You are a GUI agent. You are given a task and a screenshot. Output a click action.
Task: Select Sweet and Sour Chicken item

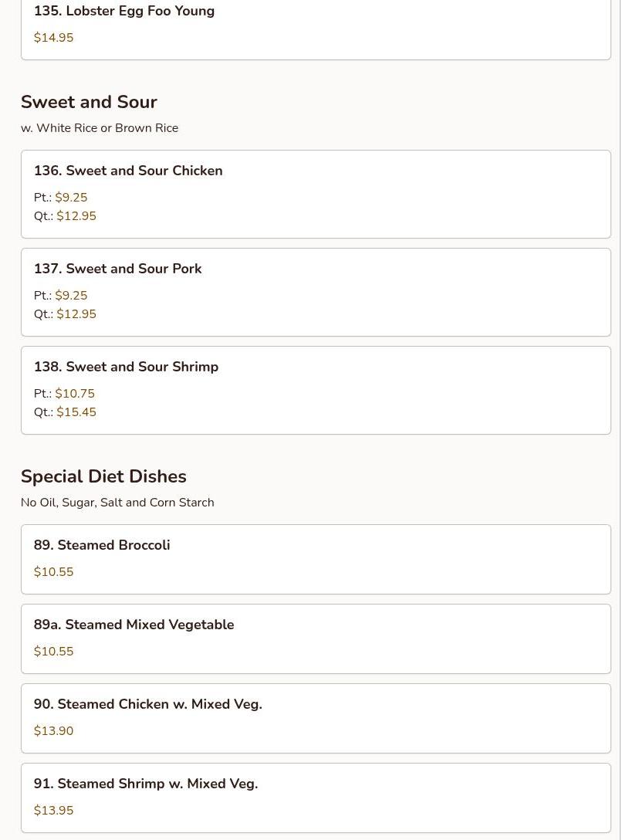[x=128, y=171]
